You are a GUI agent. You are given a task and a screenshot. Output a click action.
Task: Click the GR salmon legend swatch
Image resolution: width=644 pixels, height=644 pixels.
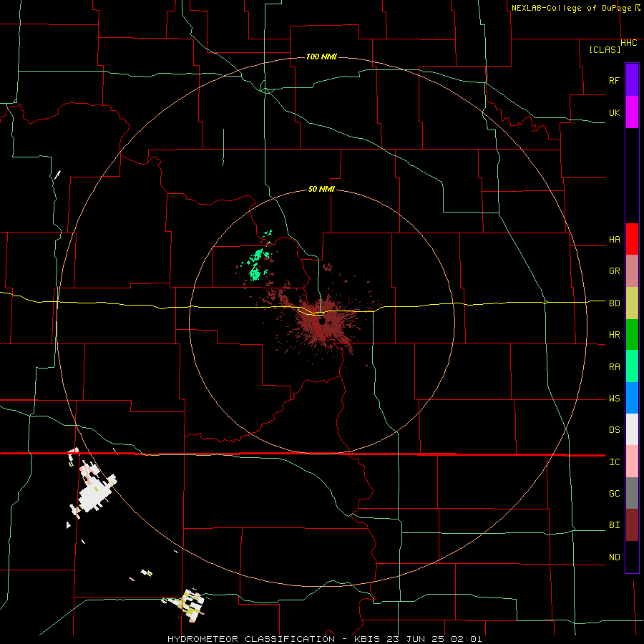click(632, 271)
